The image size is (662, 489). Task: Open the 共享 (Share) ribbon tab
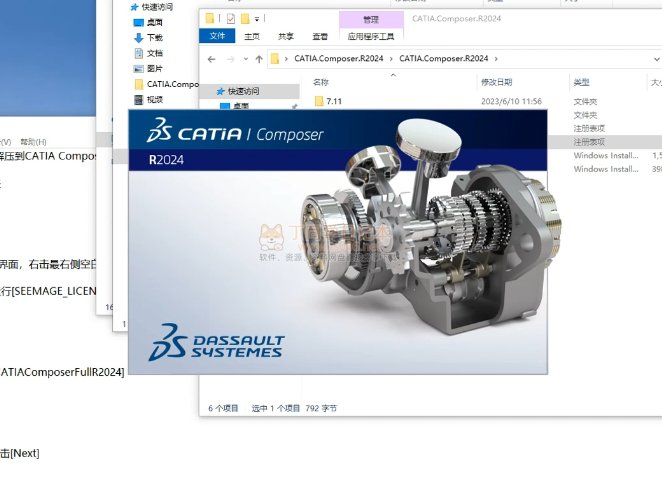tap(286, 36)
